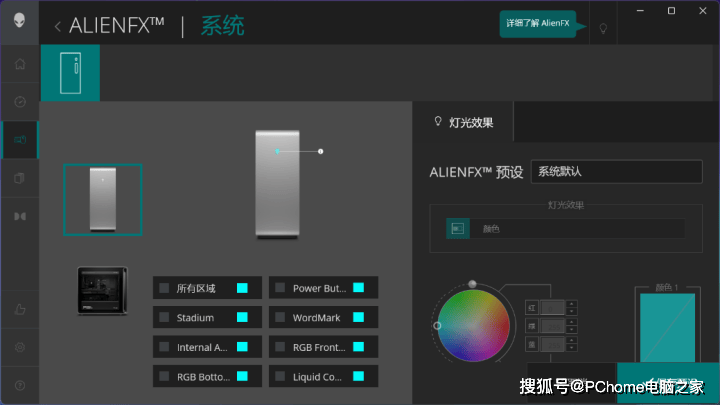Viewport: 720px width, 405px height.
Task: Click the large tower preview image
Action: [277, 185]
